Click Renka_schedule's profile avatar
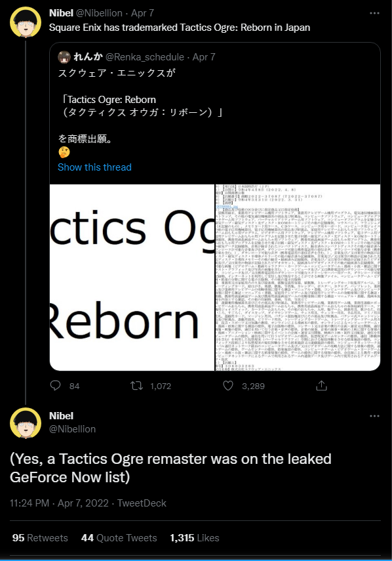392x561 pixels. click(x=63, y=57)
